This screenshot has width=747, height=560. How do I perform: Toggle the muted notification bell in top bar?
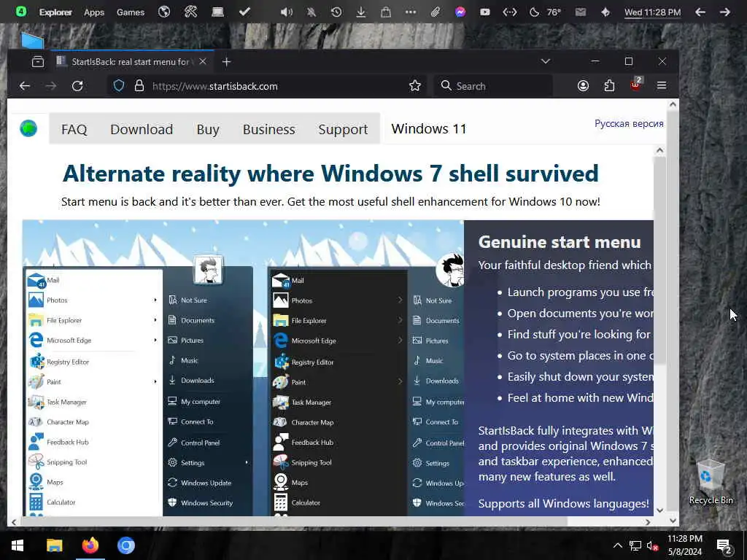(x=311, y=12)
